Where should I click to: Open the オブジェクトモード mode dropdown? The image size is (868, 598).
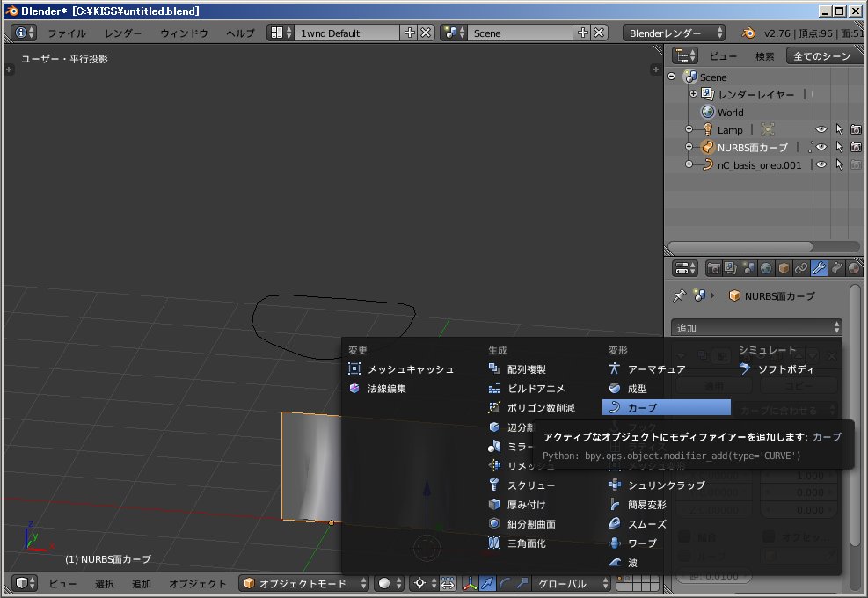coord(304,583)
